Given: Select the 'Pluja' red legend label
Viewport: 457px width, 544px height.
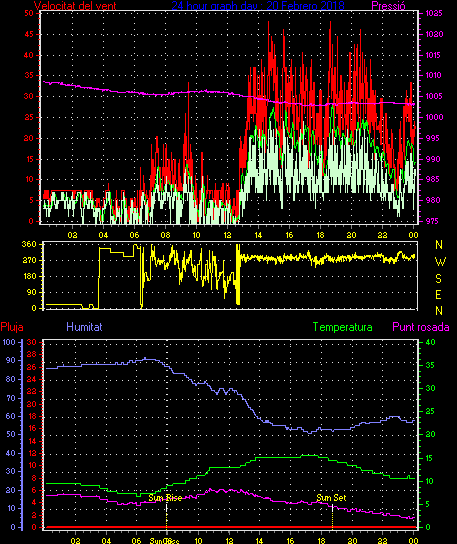Looking at the screenshot, I should point(12,327).
